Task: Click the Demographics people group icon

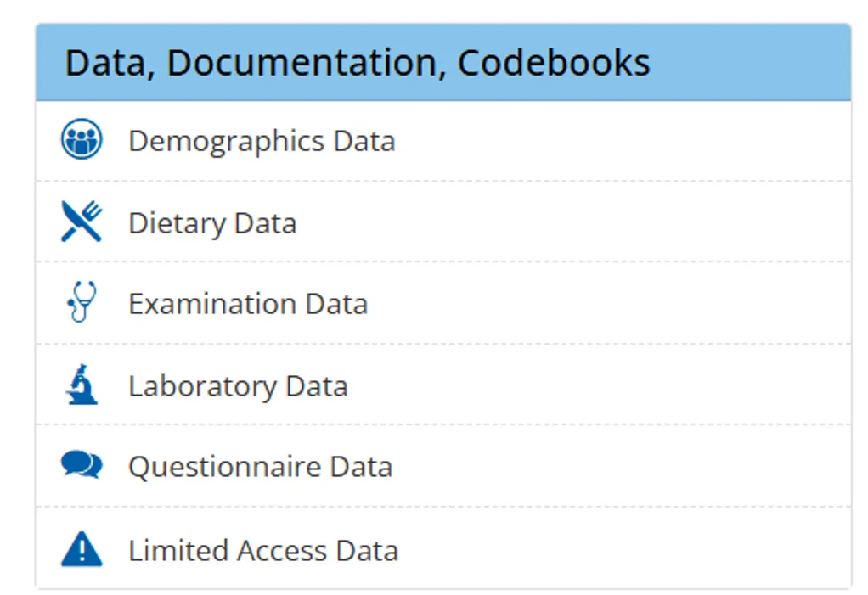Action: pyautogui.click(x=82, y=139)
